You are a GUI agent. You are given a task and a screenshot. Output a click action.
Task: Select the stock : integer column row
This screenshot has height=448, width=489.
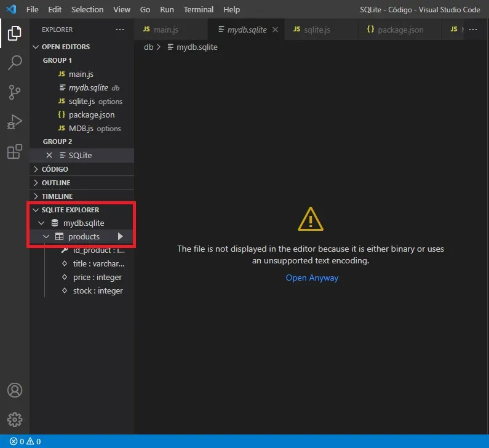(82, 290)
